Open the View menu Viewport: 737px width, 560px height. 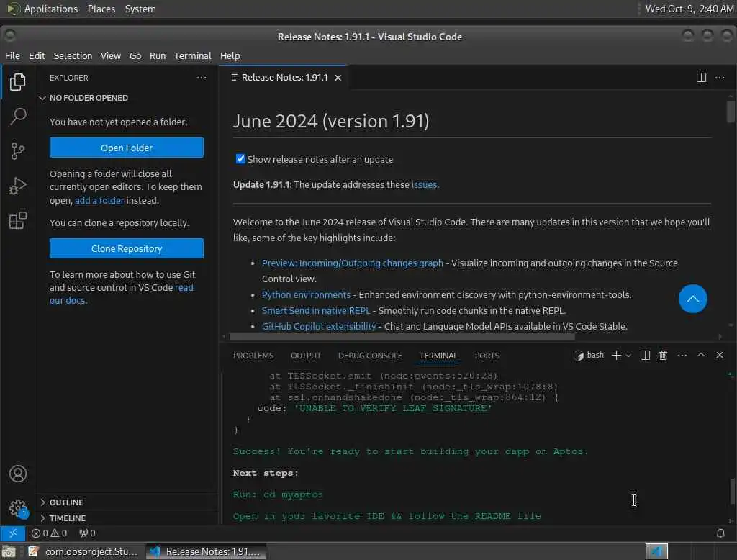[x=110, y=55]
